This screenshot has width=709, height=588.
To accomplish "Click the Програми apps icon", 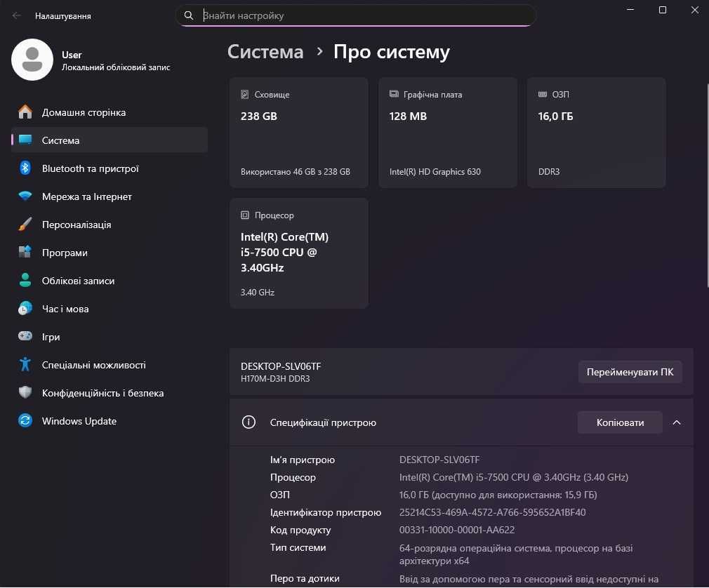I will coord(25,252).
